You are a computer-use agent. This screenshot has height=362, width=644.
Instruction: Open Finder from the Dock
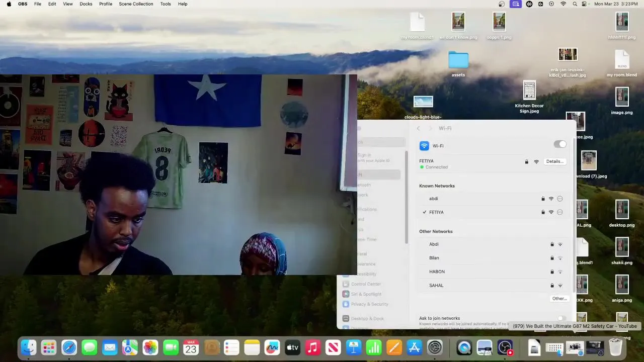pyautogui.click(x=28, y=347)
